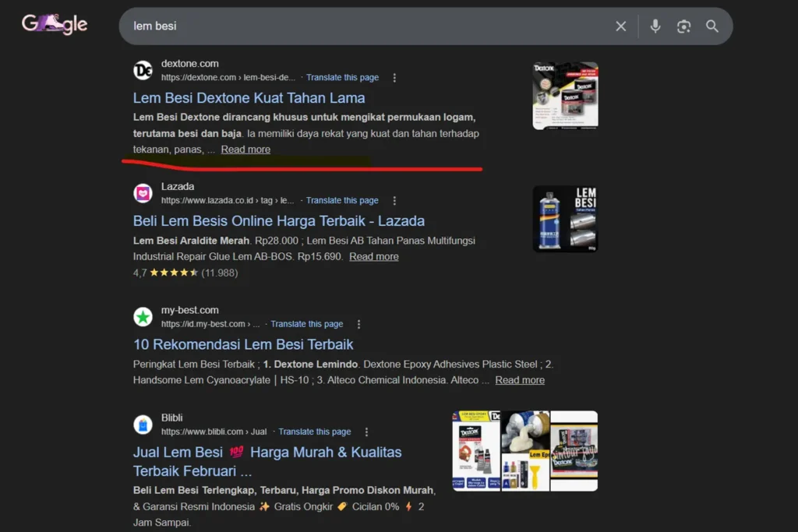Screen dimensions: 798x532
Task: Translate the Lazada result page
Action: coord(342,201)
